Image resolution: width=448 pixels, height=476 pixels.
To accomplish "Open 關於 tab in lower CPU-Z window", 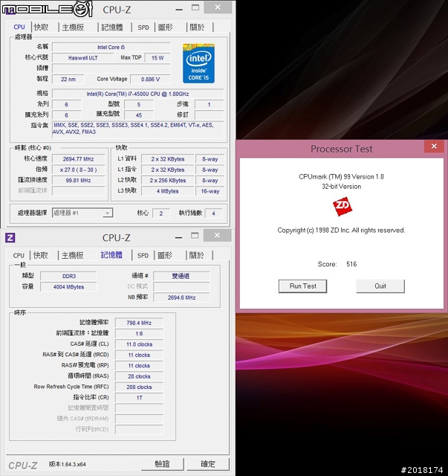I will tap(197, 255).
